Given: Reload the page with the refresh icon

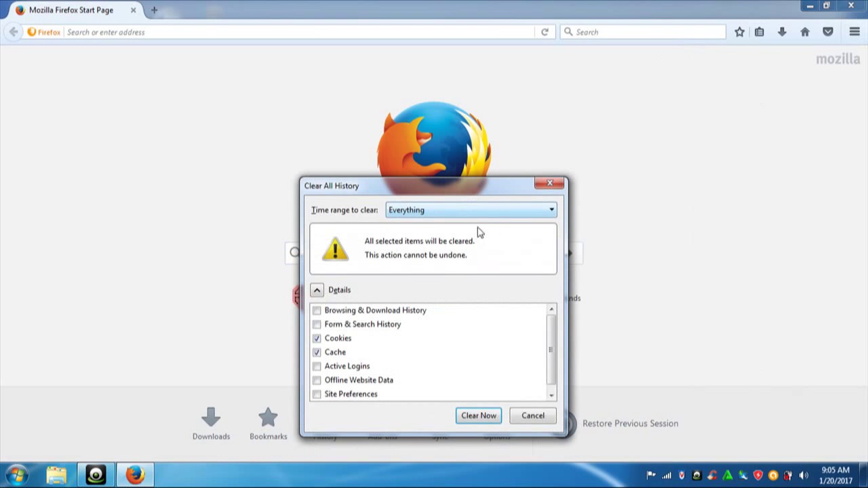Looking at the screenshot, I should point(545,32).
